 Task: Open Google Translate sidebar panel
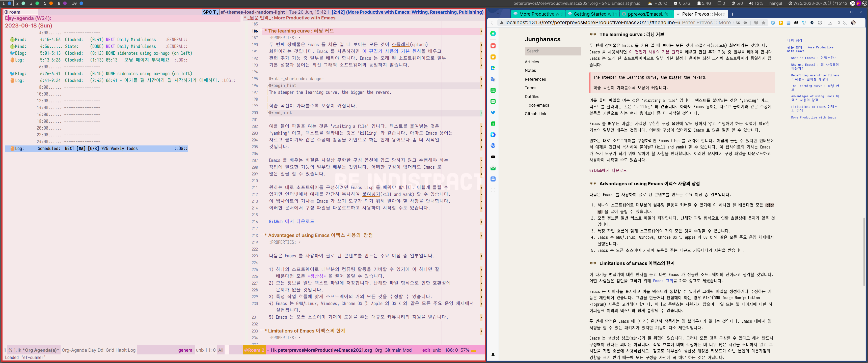[493, 79]
